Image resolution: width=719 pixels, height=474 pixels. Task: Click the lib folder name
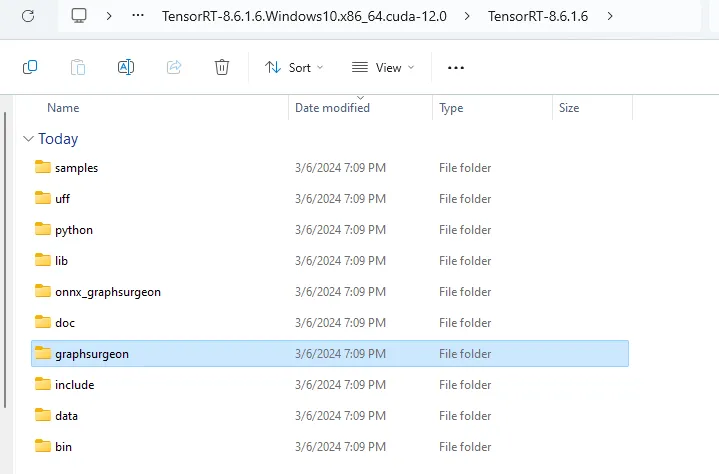[61, 261]
